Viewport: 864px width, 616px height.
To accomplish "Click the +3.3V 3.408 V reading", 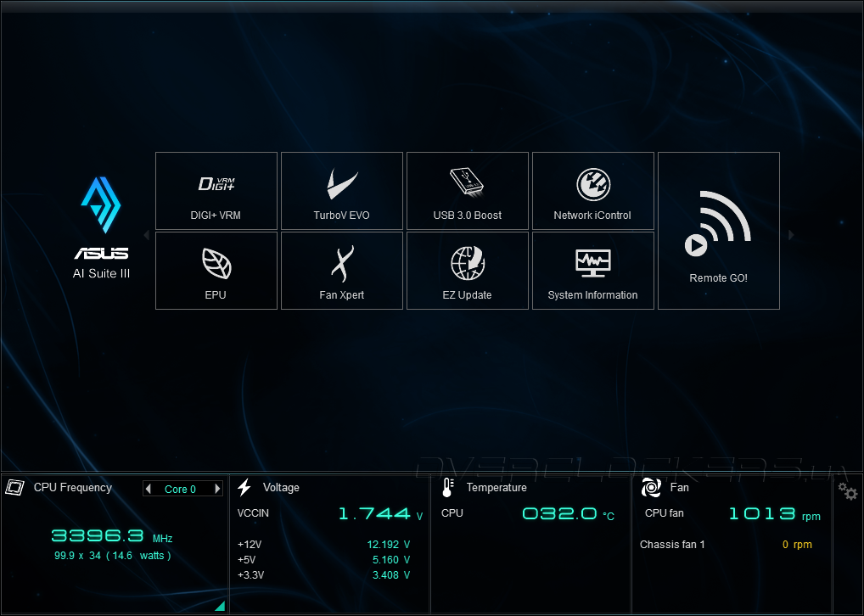I will tap(391, 575).
